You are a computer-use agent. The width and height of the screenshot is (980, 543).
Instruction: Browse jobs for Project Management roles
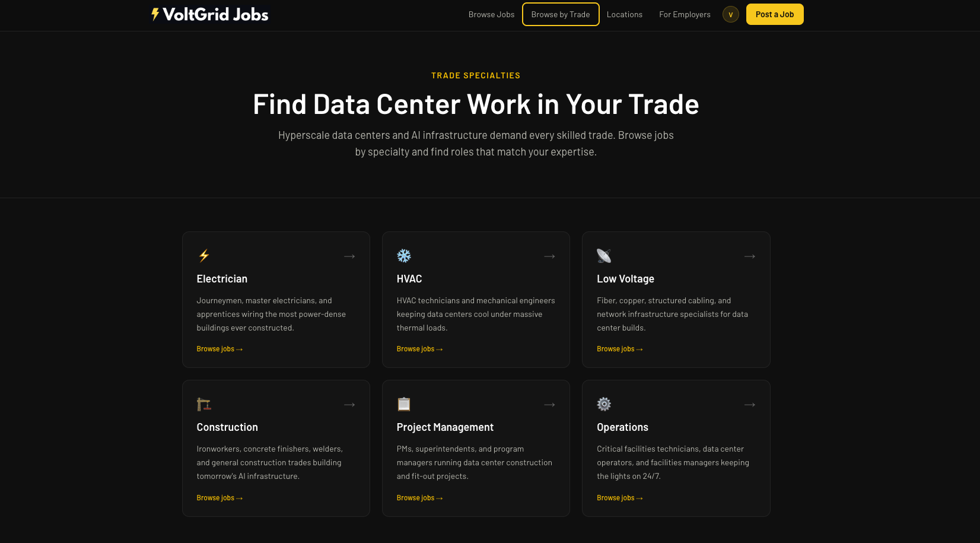[x=419, y=498]
